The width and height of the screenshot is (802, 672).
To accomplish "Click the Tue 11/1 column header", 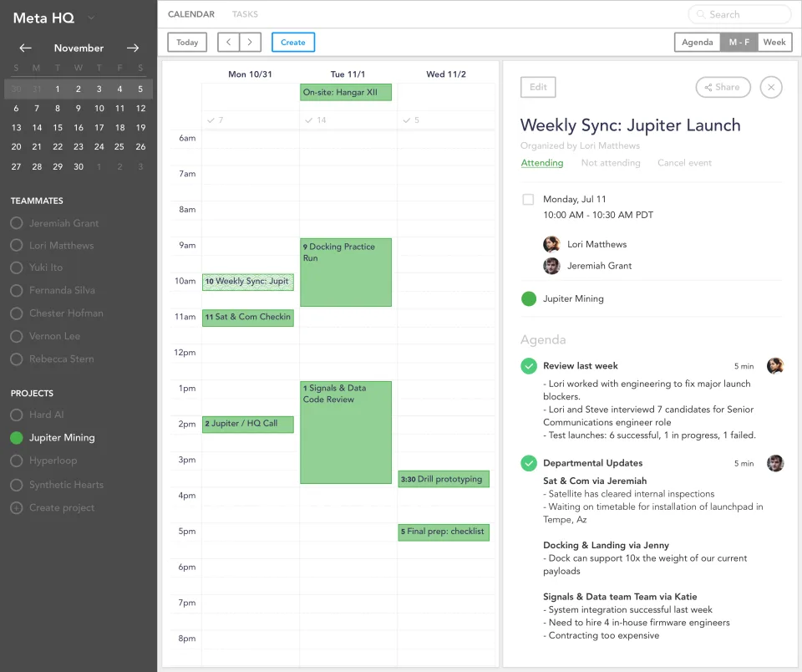I will pos(348,74).
